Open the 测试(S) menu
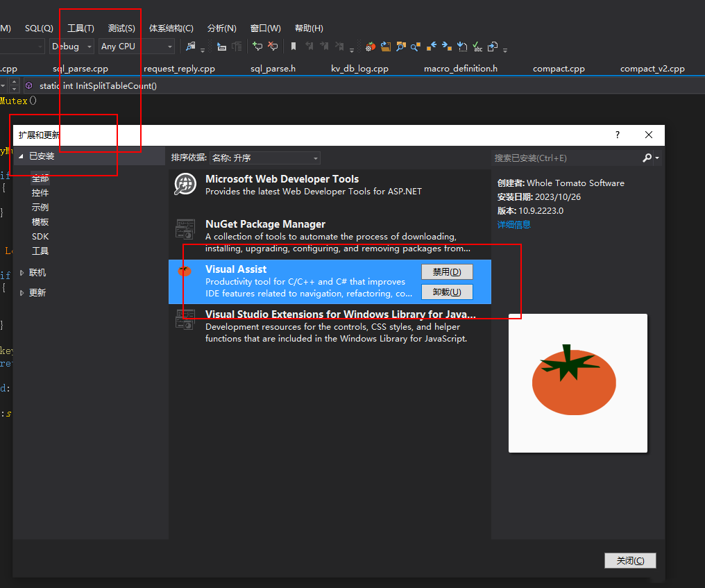Viewport: 705px width, 588px height. click(x=121, y=28)
